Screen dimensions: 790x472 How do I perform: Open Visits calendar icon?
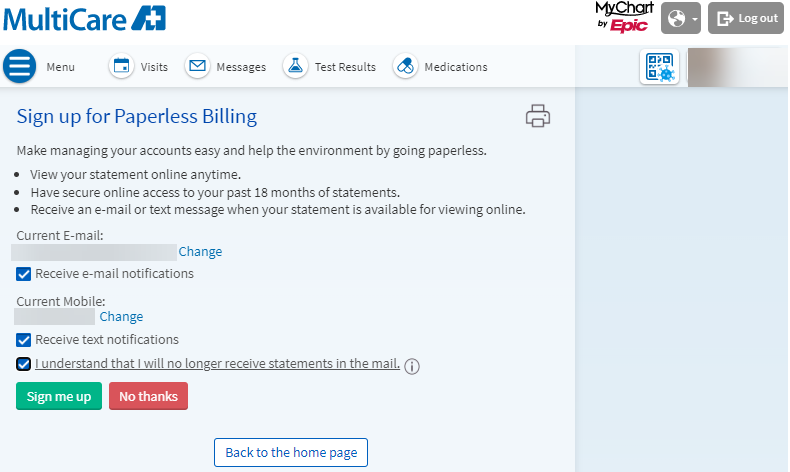coord(121,66)
